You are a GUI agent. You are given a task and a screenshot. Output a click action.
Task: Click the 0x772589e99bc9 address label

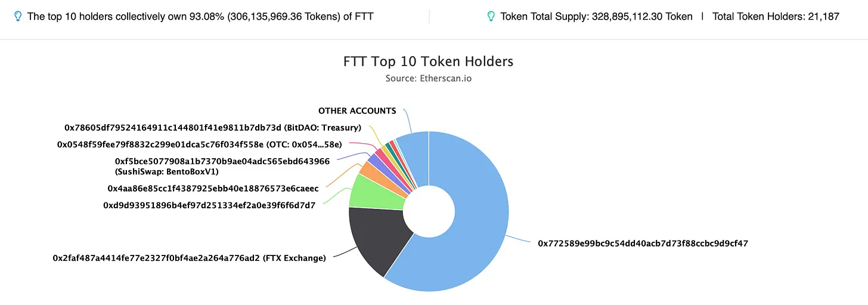(x=643, y=243)
